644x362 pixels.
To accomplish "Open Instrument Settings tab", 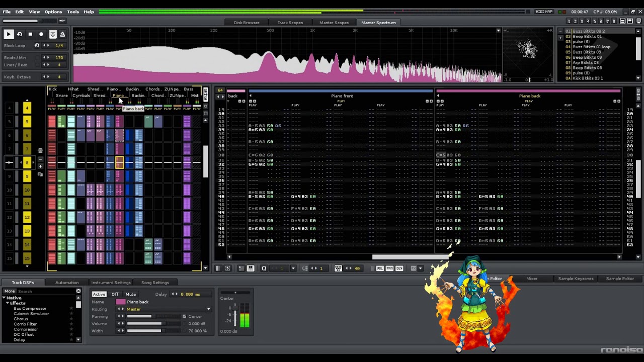I will coord(111,283).
